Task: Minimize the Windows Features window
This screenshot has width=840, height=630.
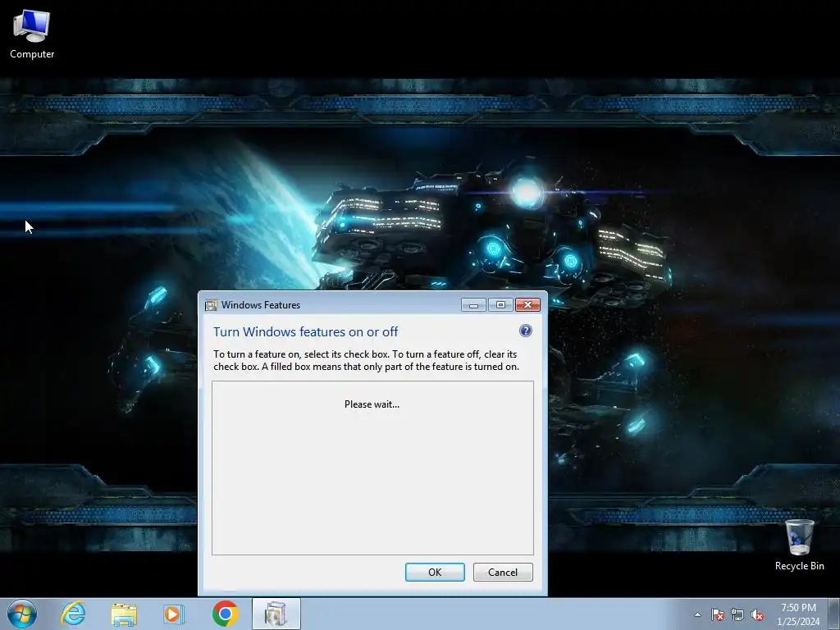Action: tap(473, 305)
